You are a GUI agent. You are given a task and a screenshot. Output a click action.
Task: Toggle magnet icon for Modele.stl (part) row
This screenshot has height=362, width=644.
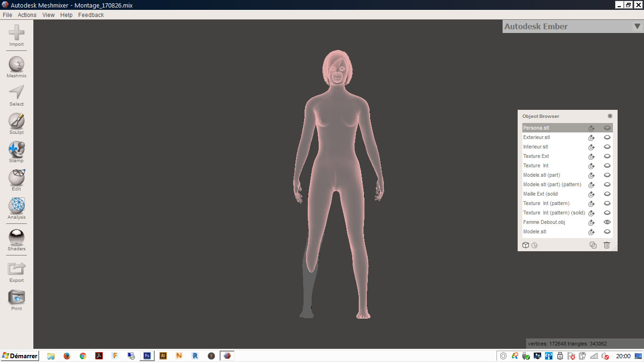point(591,175)
